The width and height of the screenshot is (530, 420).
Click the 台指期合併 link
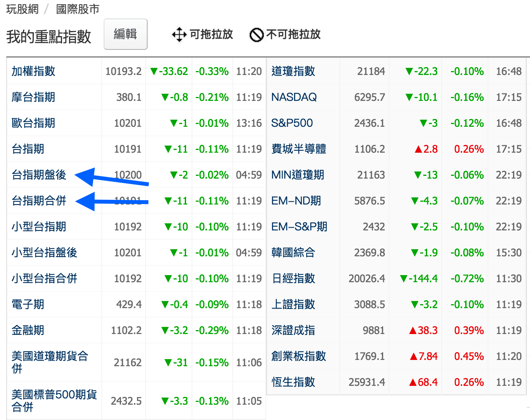coord(39,201)
